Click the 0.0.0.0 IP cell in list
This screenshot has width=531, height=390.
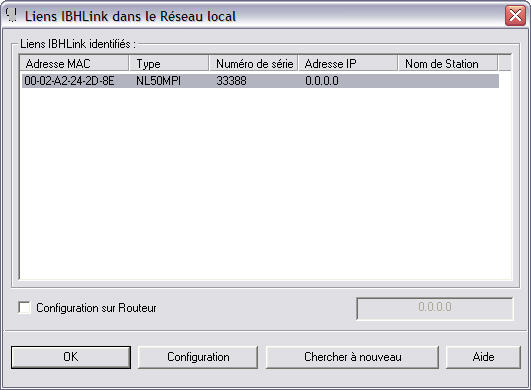coord(322,81)
